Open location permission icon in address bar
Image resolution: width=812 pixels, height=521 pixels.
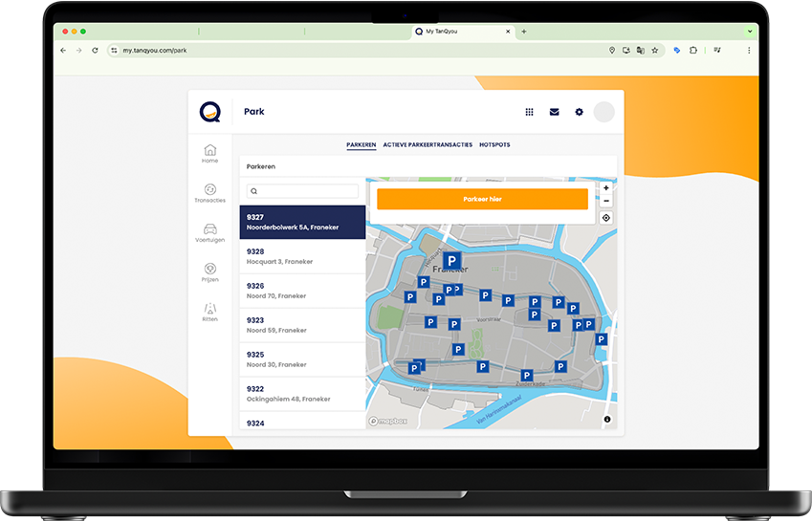click(611, 50)
